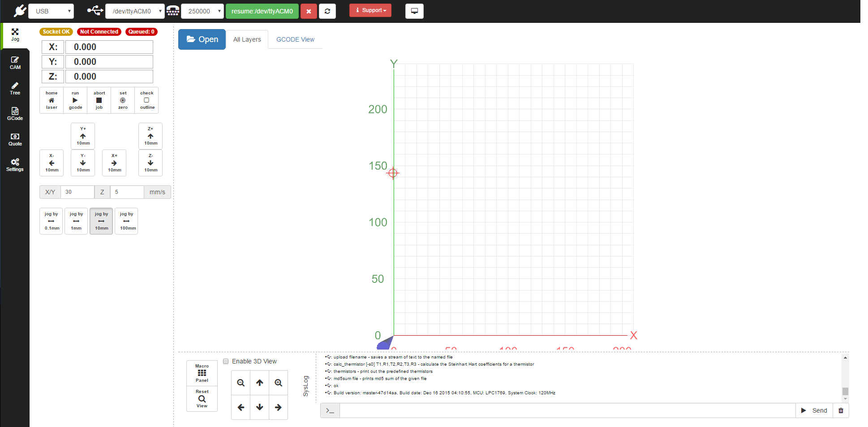Switch to the GCODE View tab

(295, 39)
